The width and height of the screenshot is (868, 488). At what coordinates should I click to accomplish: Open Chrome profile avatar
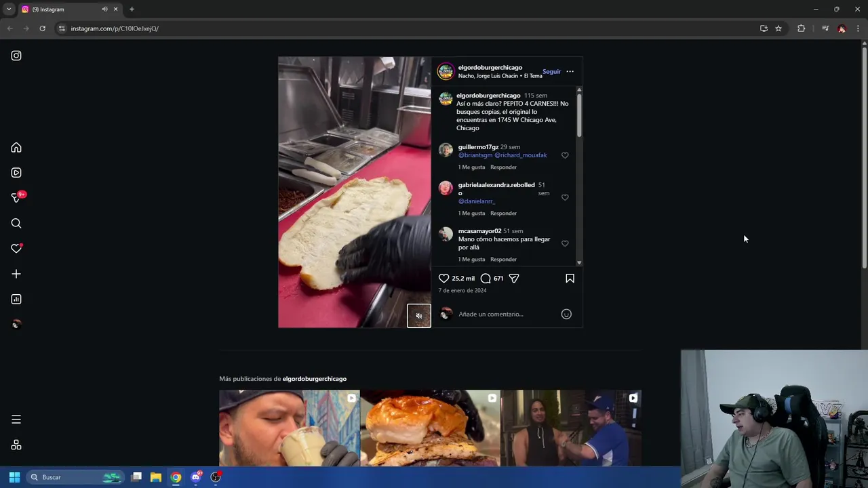tap(842, 28)
